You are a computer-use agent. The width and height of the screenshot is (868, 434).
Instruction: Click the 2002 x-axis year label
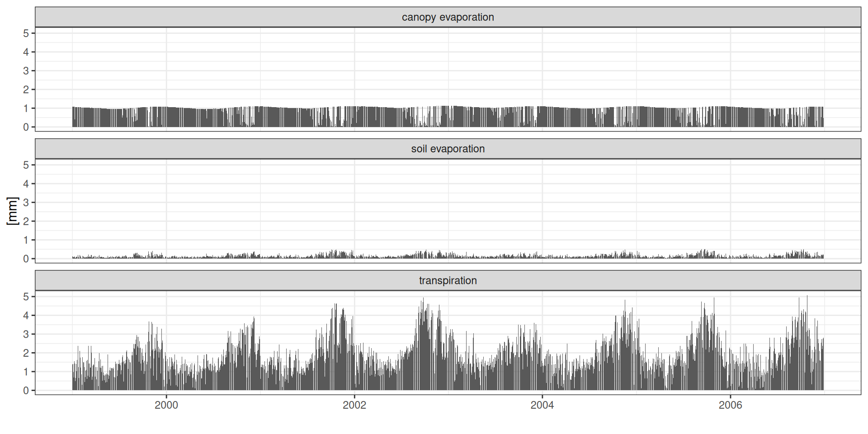[x=354, y=405]
